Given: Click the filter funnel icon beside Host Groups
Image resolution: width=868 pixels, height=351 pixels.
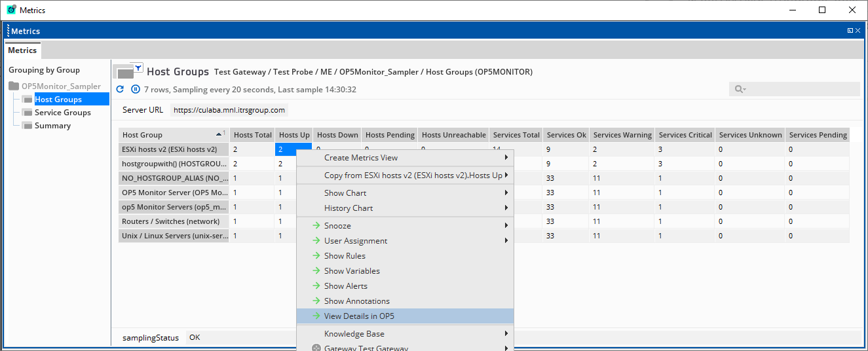Looking at the screenshot, I should point(138,67).
